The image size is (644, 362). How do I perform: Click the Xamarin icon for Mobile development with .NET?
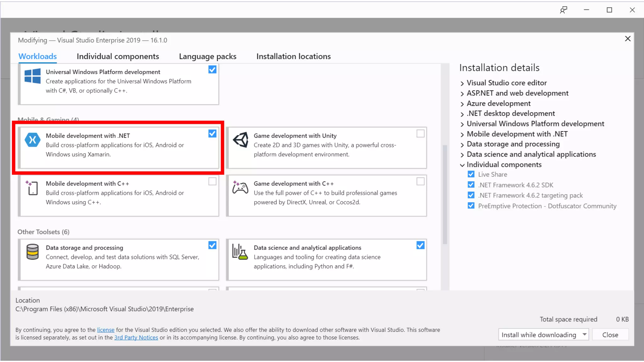(x=32, y=140)
